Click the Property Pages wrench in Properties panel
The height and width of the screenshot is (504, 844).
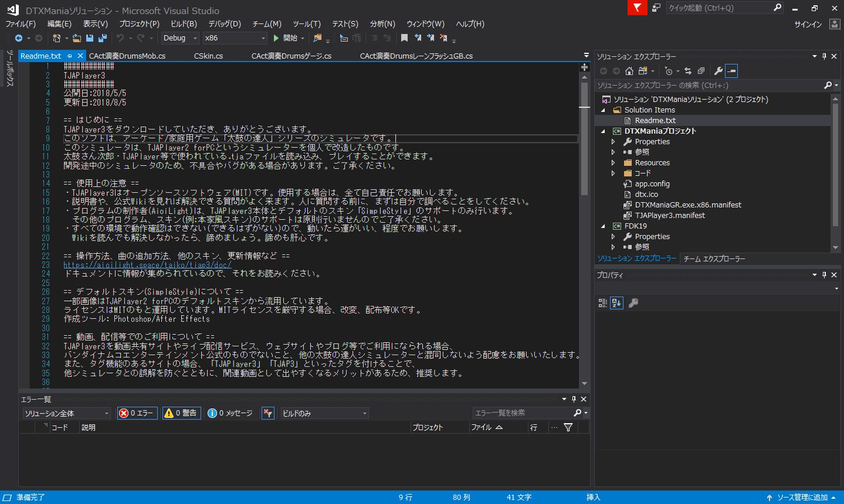[633, 303]
